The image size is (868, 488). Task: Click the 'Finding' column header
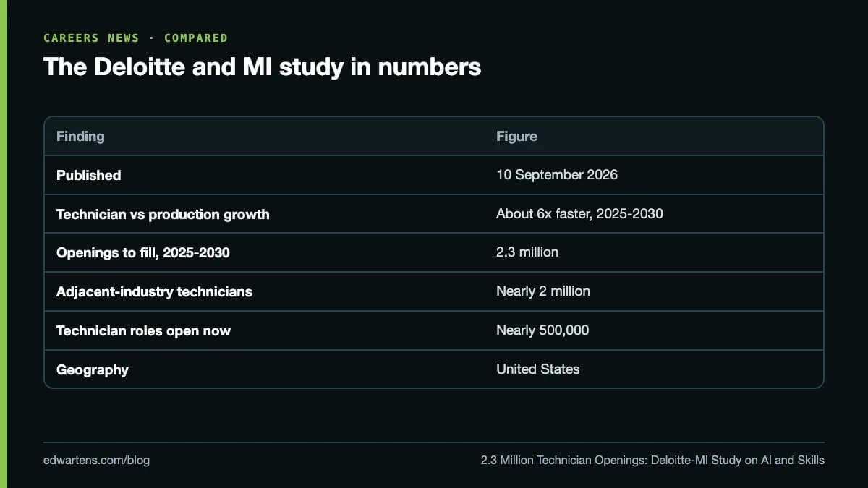pos(80,136)
